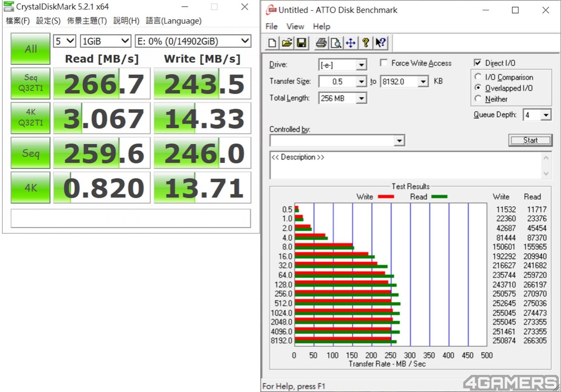Click the plain 4K test button

click(31, 187)
